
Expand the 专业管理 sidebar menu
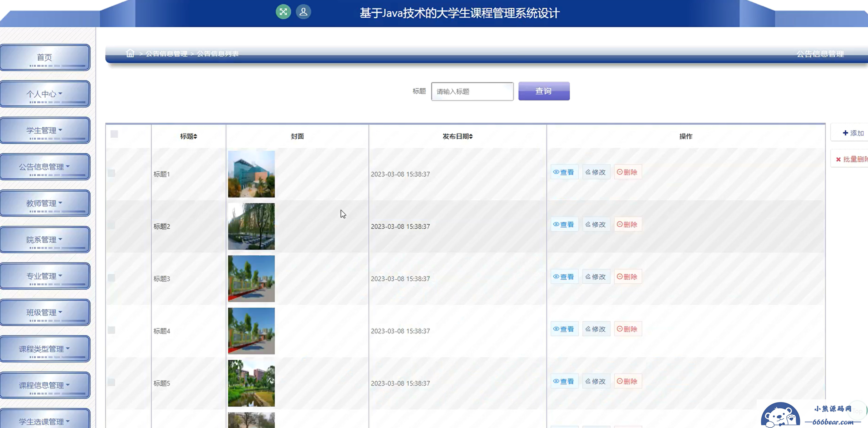click(x=45, y=276)
